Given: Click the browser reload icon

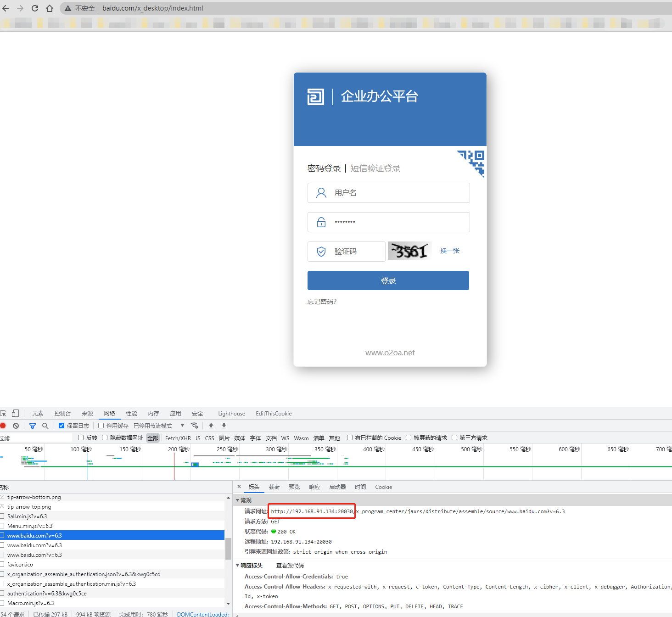Looking at the screenshot, I should pyautogui.click(x=35, y=8).
